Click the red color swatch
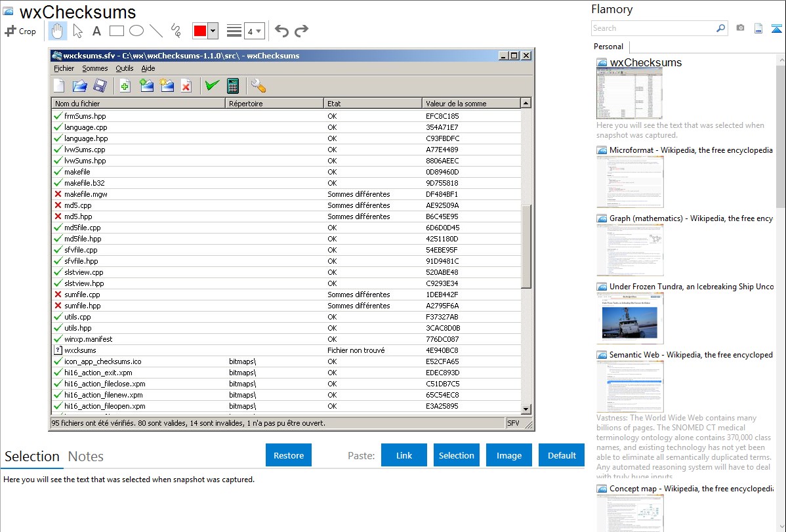 point(200,31)
